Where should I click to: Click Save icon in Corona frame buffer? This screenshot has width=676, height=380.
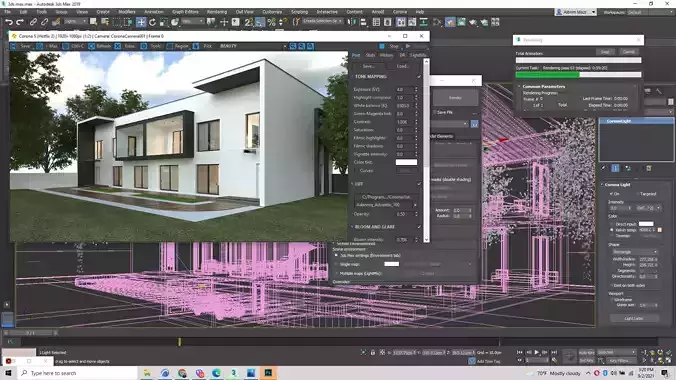point(13,46)
